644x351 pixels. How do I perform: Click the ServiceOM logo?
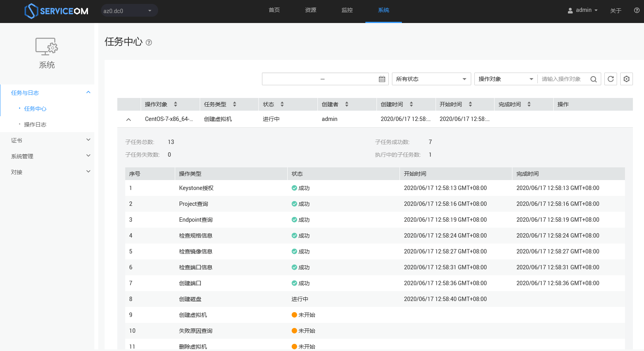[x=56, y=11]
